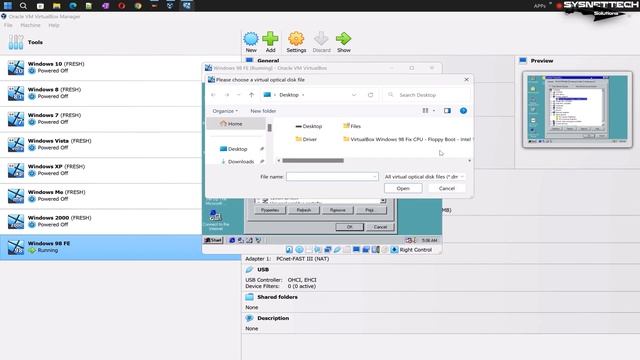Click the Windows 98 Start button

(x=213, y=240)
